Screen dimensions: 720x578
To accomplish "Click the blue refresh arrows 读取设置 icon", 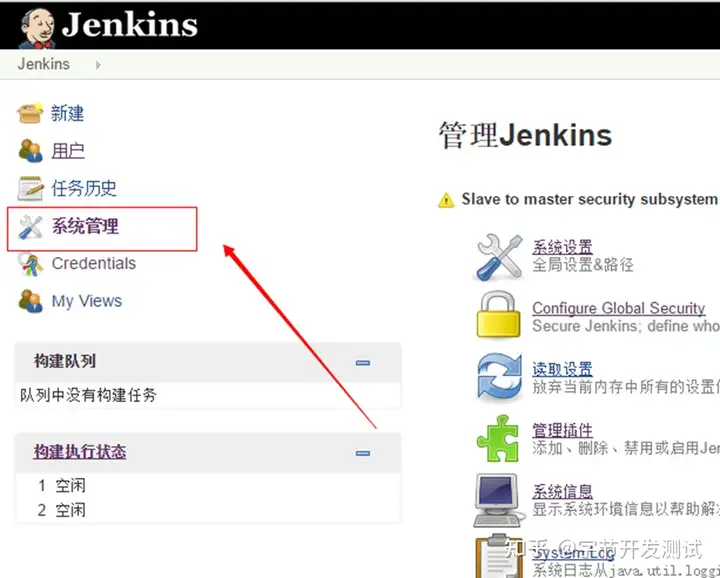I will pos(499,376).
